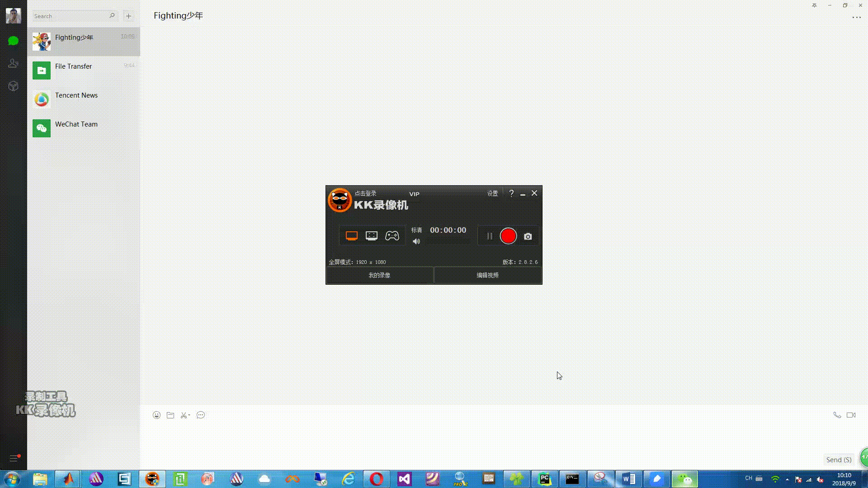
Task: Start recording with the red record button
Action: tap(508, 236)
